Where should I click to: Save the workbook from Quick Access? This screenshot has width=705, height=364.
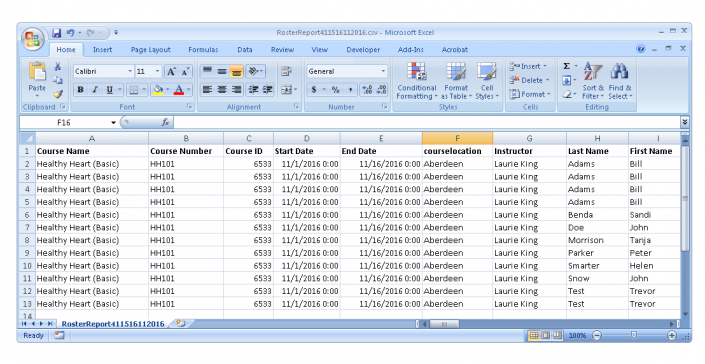(x=57, y=33)
